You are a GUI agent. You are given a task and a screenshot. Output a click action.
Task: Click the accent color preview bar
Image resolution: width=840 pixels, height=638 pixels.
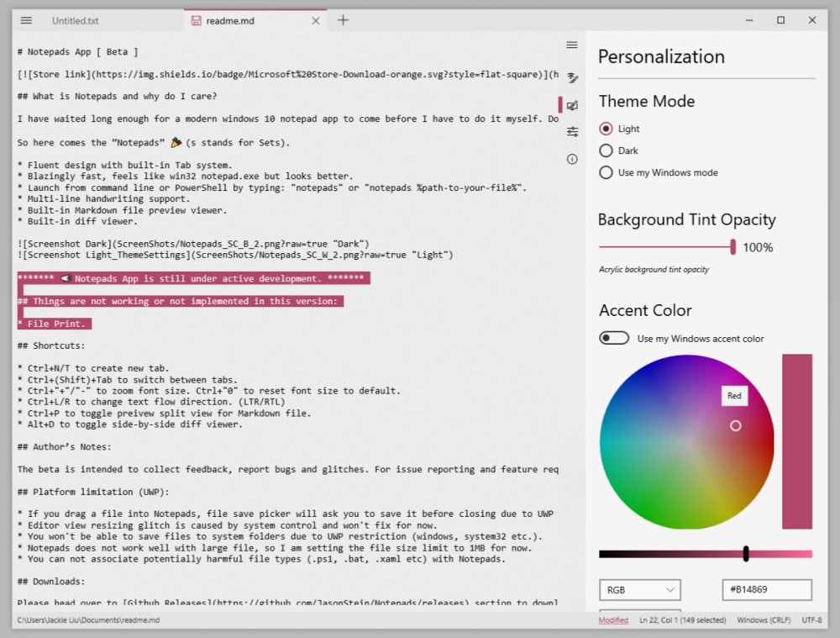coord(797,441)
